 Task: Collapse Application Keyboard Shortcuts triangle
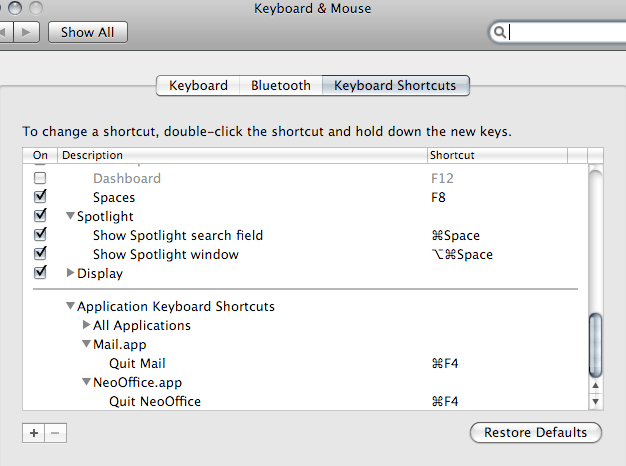click(x=70, y=306)
